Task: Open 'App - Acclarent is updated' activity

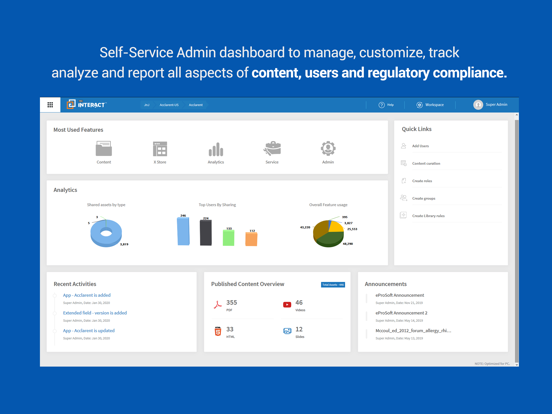Action: pyautogui.click(x=89, y=331)
